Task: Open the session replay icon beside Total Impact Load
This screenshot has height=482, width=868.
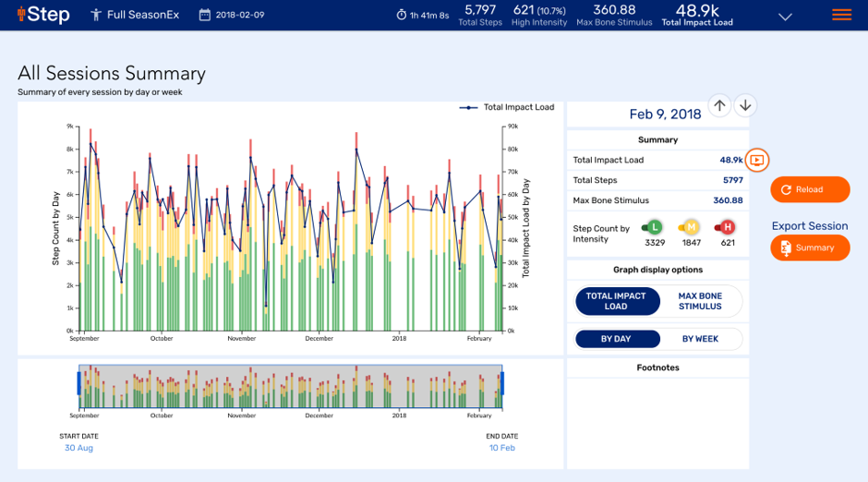Action: 757,160
